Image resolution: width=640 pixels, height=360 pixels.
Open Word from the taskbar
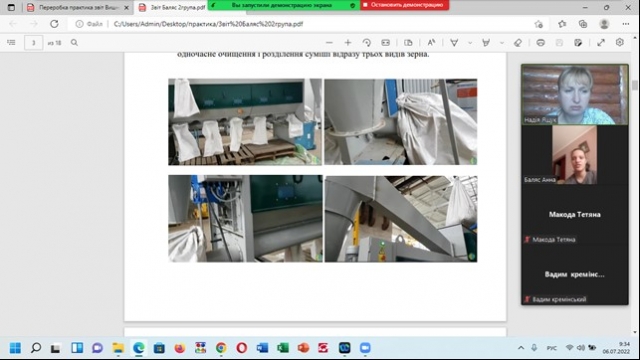tap(262, 348)
